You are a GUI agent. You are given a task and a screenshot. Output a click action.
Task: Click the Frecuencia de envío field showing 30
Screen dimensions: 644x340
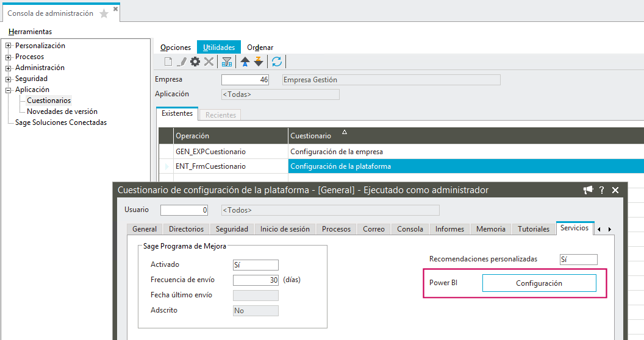[256, 280]
